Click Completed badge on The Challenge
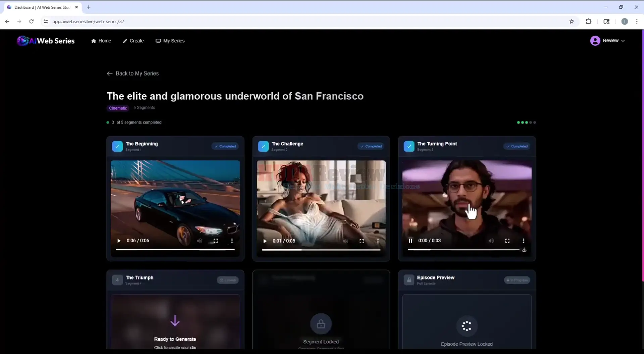Screen dimensions: 644x354 point(371,146)
